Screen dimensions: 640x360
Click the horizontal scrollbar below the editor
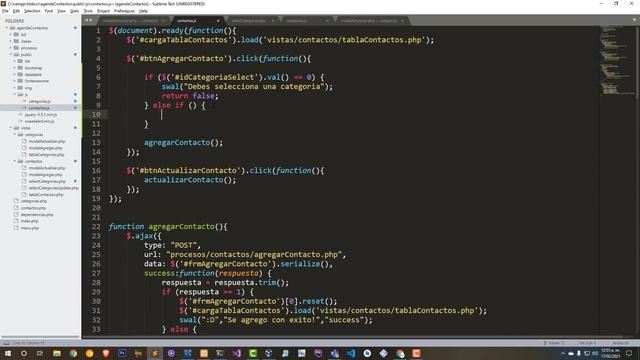(353, 337)
